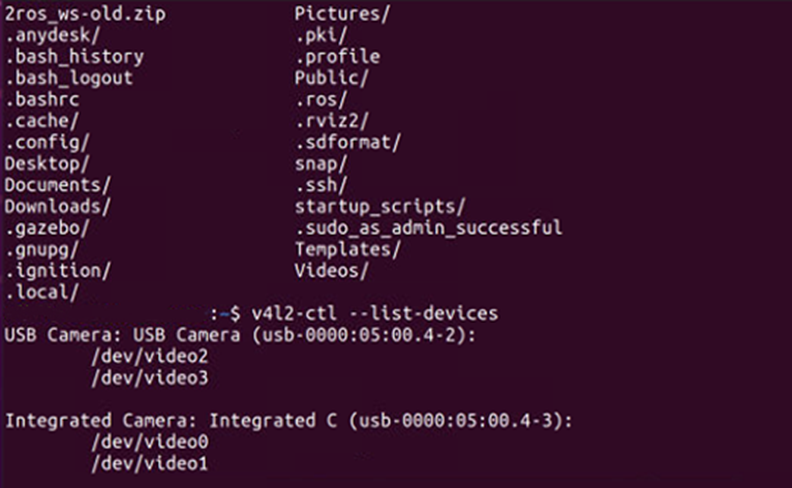
Task: Select the USB Camera device header line
Action: pyautogui.click(x=240, y=335)
